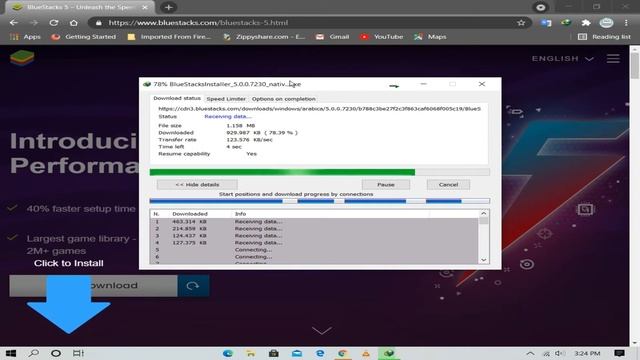Select connection row with 483.314 KB
640x360 pixels.
(314, 222)
